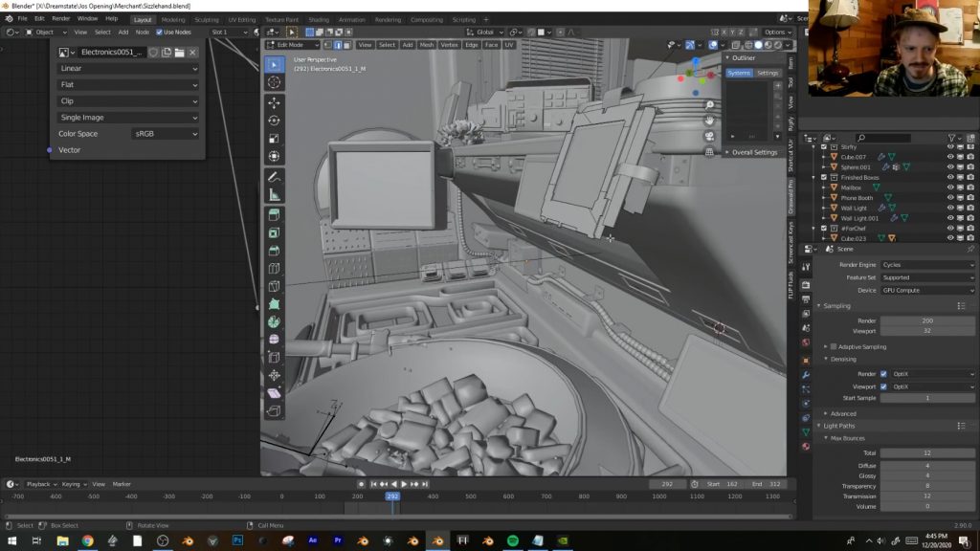Select the Cursor tool in viewport toolbar
This screenshot has height=551, width=980.
click(x=275, y=82)
